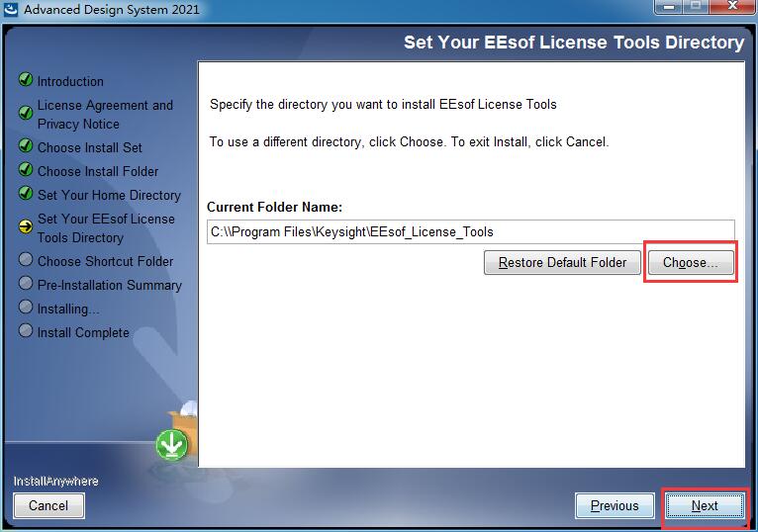This screenshot has width=758, height=532.
Task: Click the Advanced Design System title bar icon
Action: [x=10, y=9]
